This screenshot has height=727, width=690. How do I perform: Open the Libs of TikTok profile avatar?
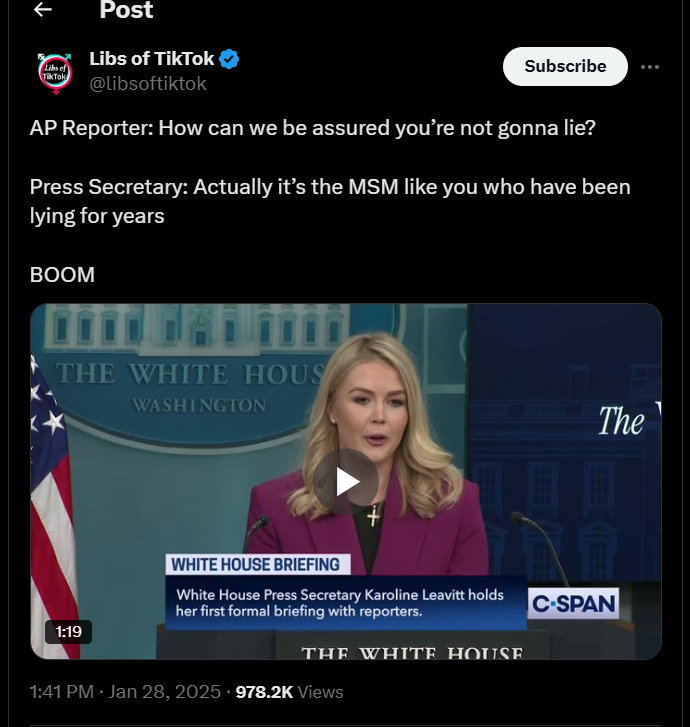55,73
